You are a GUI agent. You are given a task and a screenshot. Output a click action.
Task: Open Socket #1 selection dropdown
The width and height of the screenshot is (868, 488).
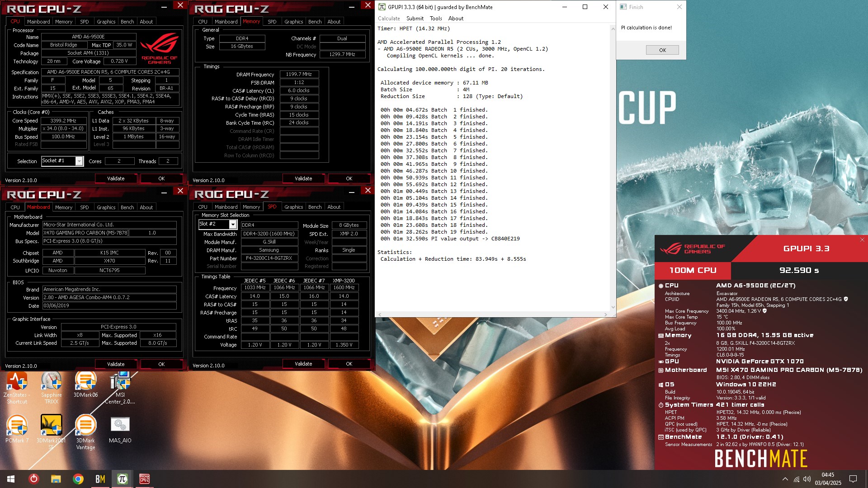[79, 161]
